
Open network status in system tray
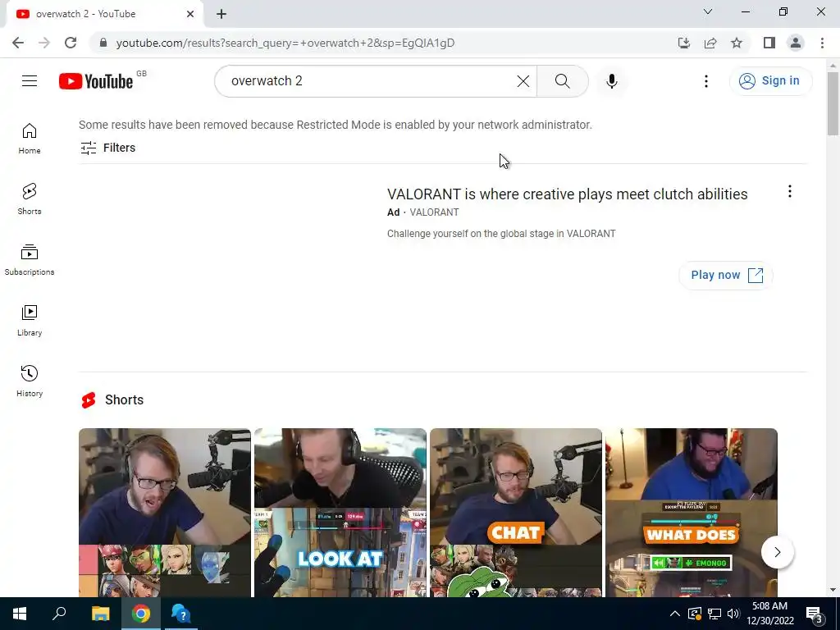(714, 614)
